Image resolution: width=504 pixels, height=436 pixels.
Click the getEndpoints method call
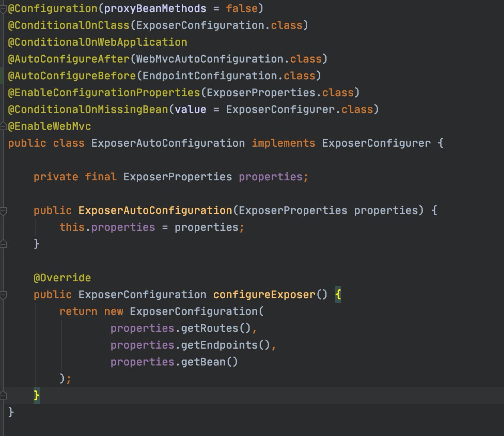coord(219,345)
